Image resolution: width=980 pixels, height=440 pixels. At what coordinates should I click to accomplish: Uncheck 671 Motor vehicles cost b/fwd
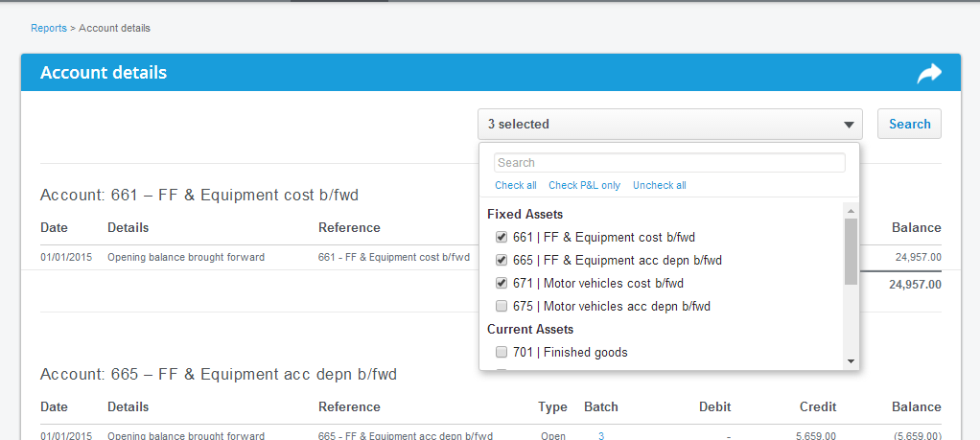tap(502, 283)
